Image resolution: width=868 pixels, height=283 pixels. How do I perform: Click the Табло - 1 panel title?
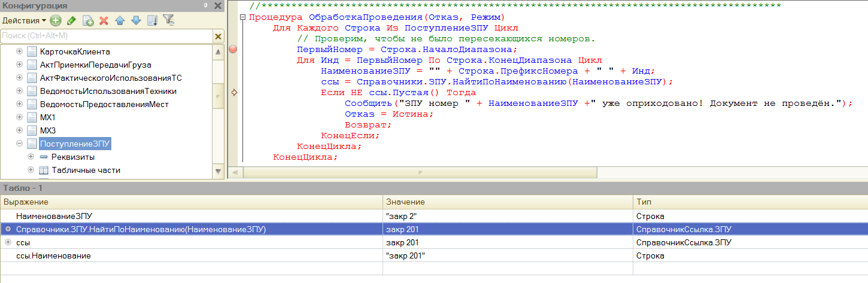tap(23, 188)
